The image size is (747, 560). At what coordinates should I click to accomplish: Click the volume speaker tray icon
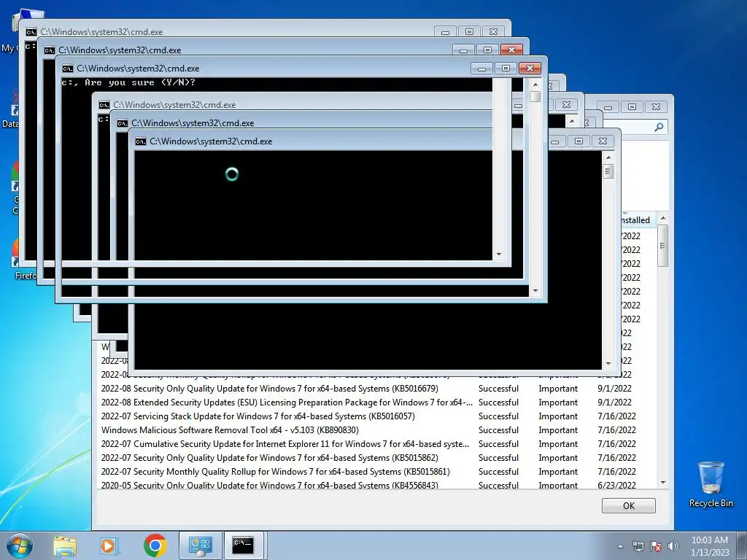coord(673,546)
